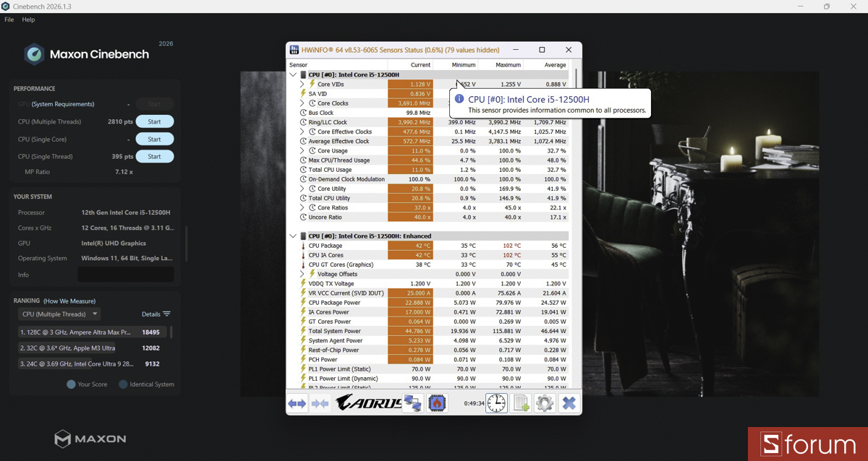868x461 pixels.
Task: Click the MP Ratio value 7.12 x
Action: [x=124, y=172]
